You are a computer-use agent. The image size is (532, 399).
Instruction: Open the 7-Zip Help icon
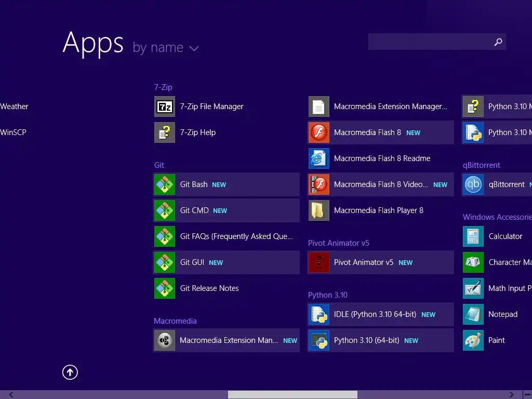tap(165, 132)
